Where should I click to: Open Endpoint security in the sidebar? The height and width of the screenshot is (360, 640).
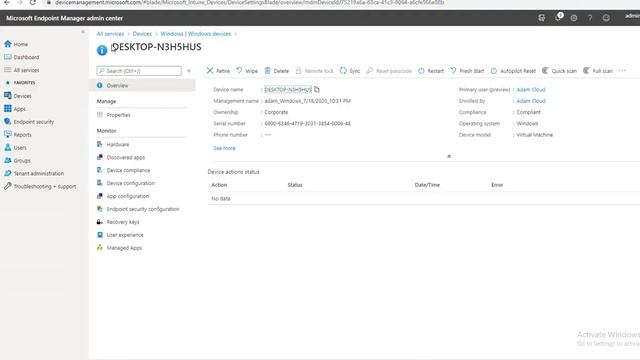click(29, 122)
